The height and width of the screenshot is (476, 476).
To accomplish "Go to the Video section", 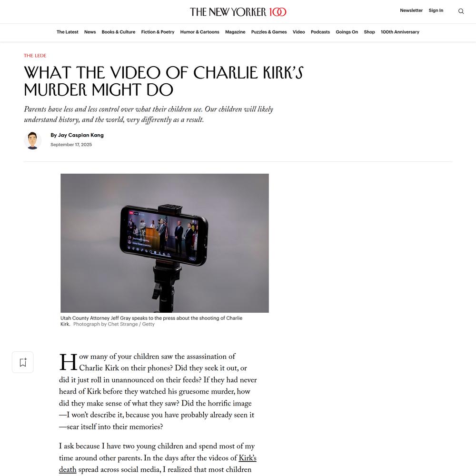I will (x=299, y=32).
